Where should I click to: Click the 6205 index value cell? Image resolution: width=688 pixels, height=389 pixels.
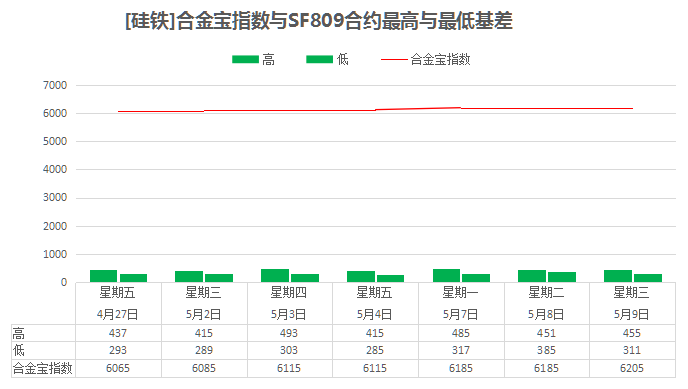[632, 368]
